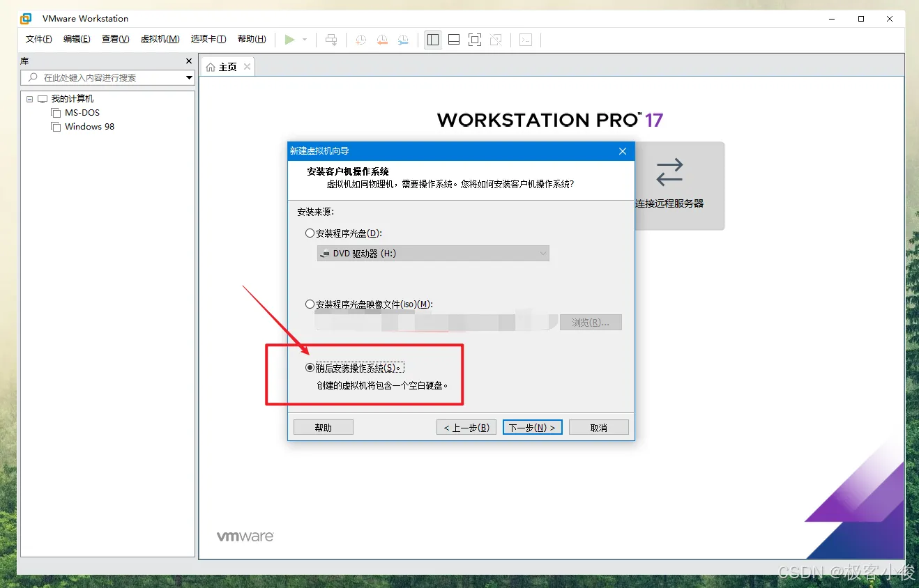Click the green power-on play icon
The width and height of the screenshot is (919, 588).
pyautogui.click(x=290, y=40)
